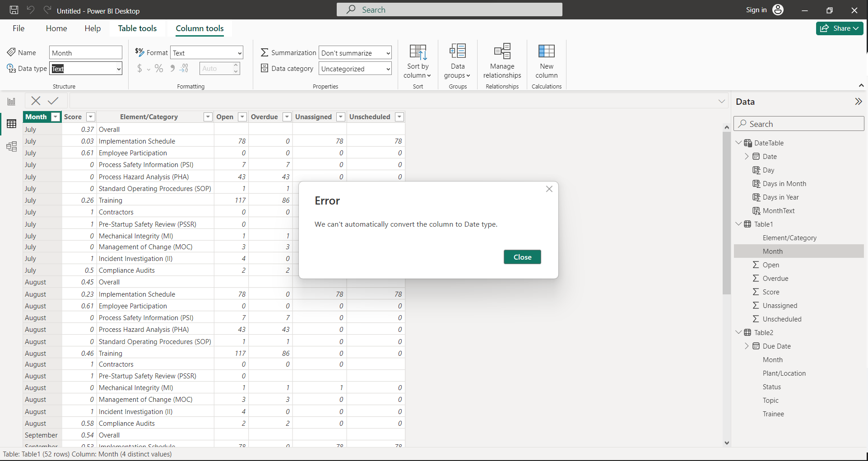Open the Score column filter dropdown

click(91, 117)
